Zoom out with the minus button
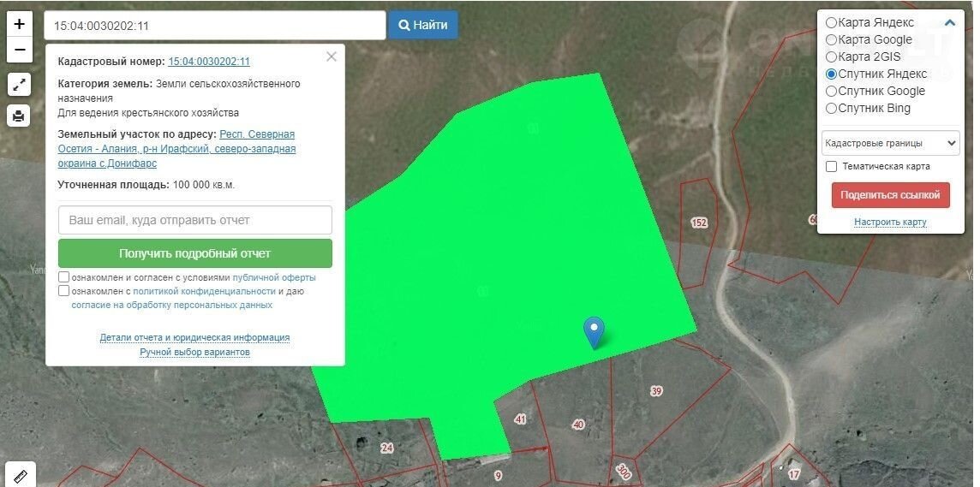 click(x=19, y=50)
